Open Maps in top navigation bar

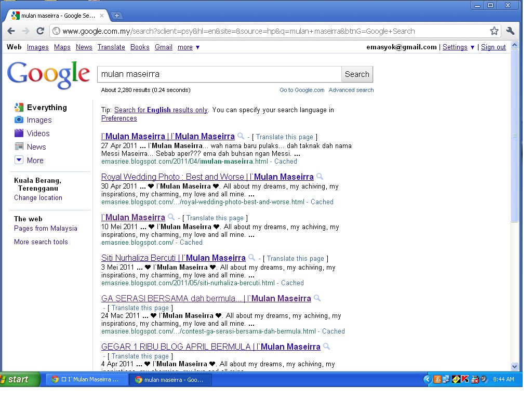click(x=62, y=47)
